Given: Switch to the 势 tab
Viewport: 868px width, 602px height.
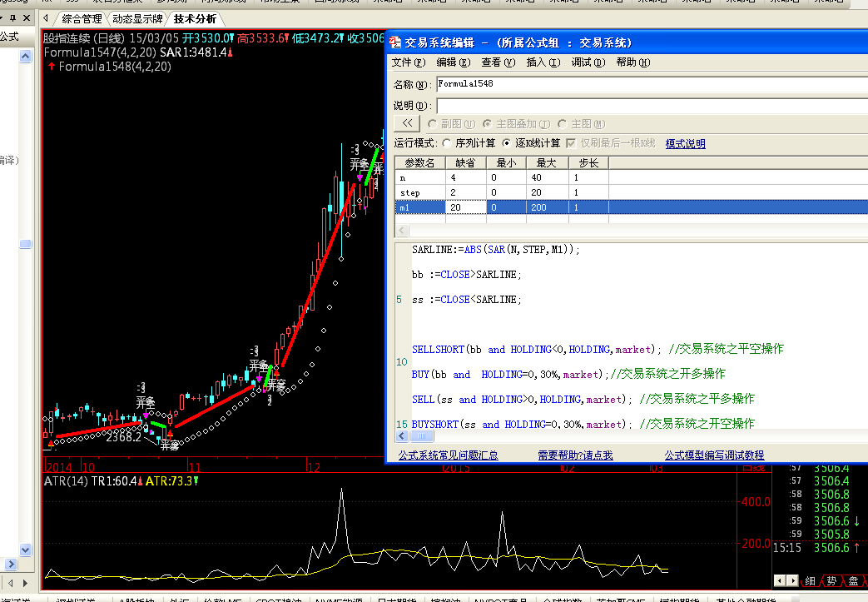Looking at the screenshot, I should pos(831,581).
